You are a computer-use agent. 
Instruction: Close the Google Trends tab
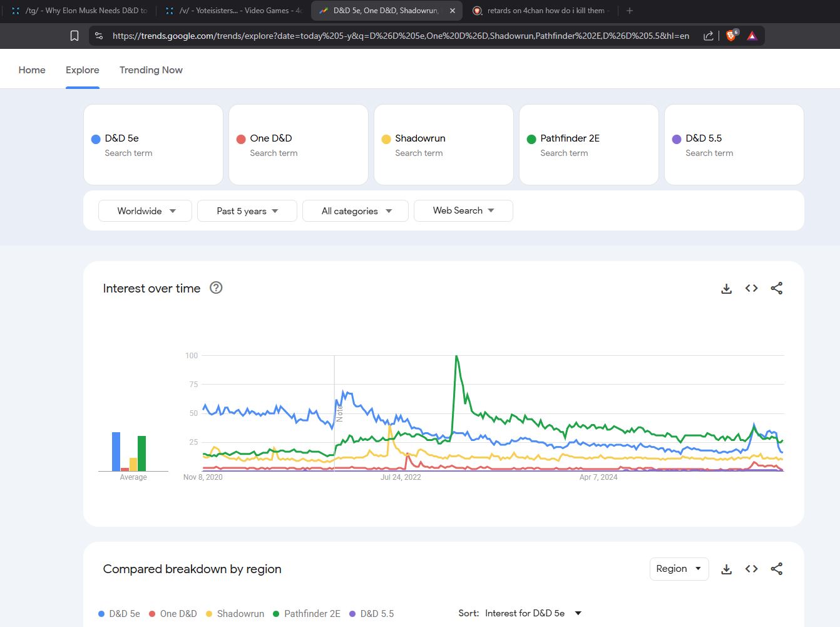click(453, 11)
